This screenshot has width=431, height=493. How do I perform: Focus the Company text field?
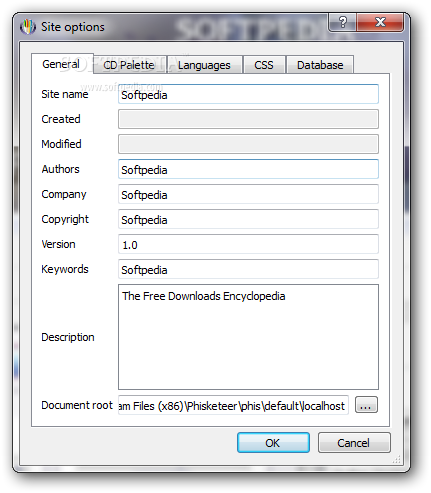pyautogui.click(x=248, y=194)
